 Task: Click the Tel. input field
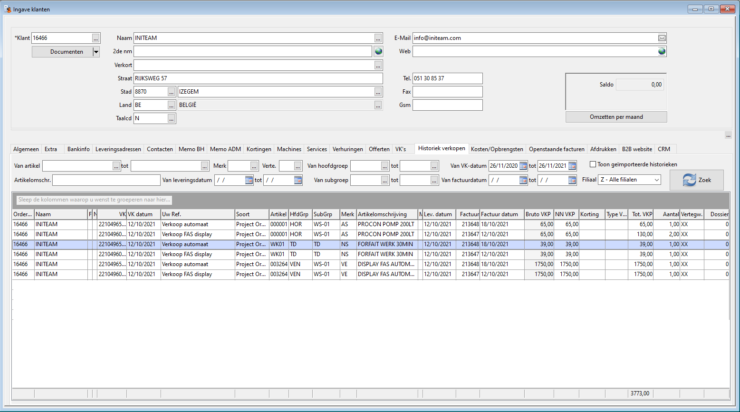click(x=447, y=78)
